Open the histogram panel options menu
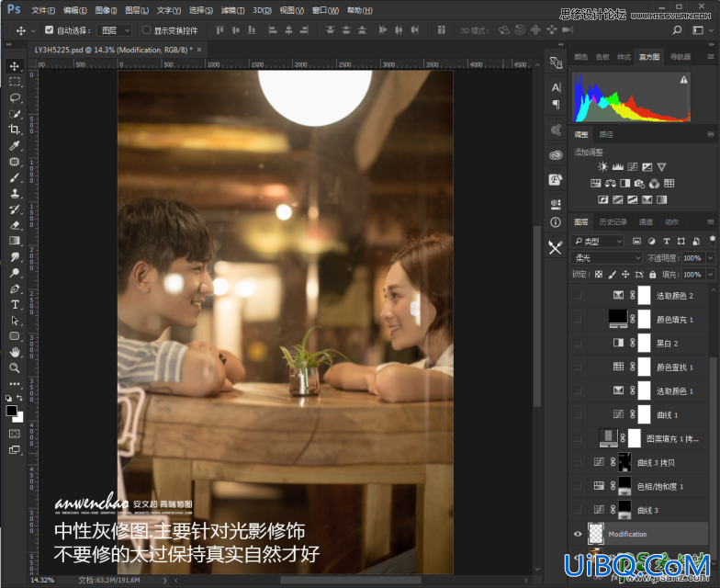720x588 pixels. click(x=711, y=57)
